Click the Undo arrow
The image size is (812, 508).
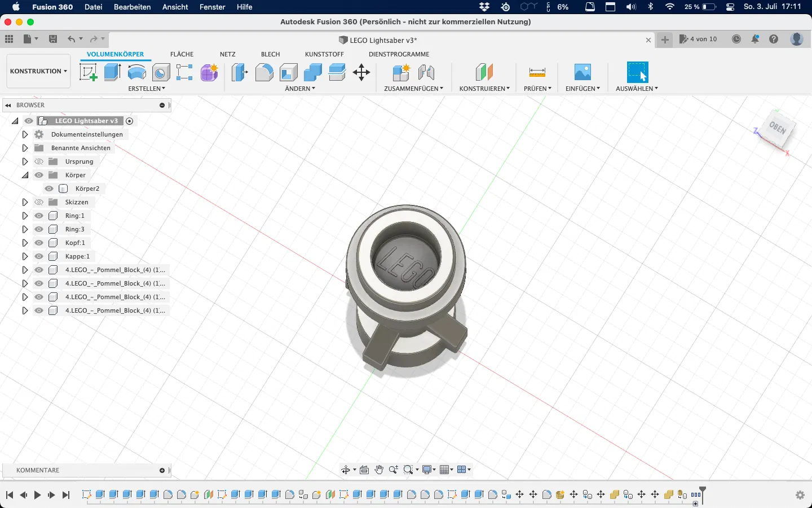coord(72,39)
